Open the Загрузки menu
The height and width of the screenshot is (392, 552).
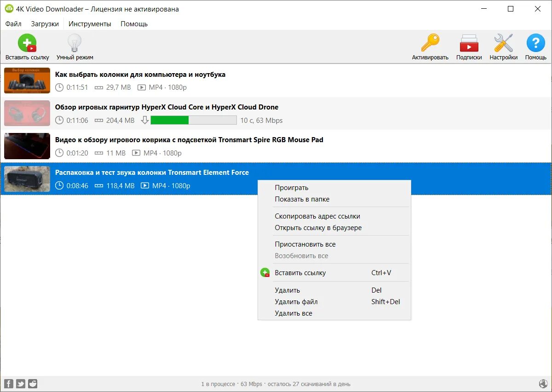coord(45,24)
